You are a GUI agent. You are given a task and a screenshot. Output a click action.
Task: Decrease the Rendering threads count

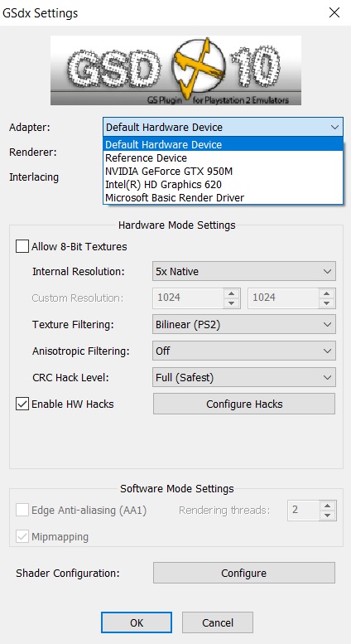327,516
